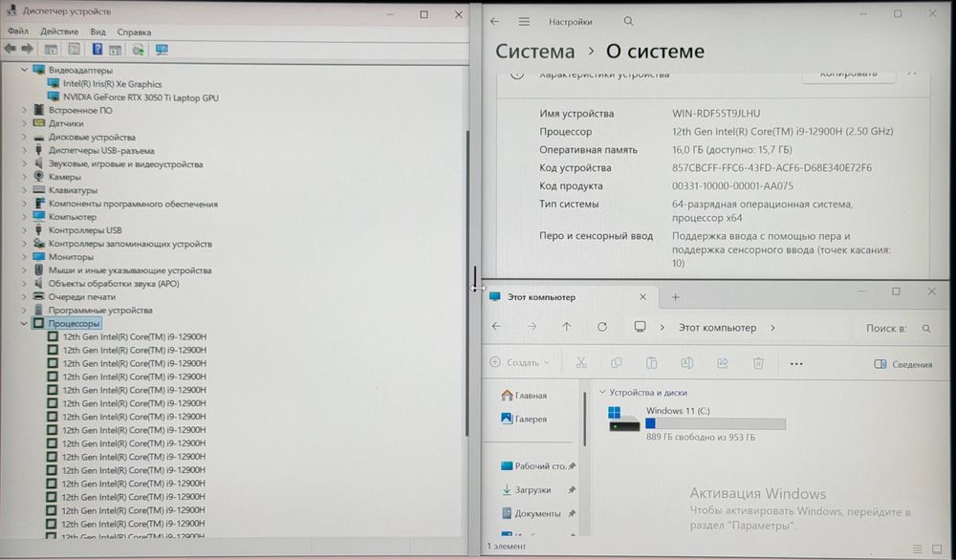956x560 pixels.
Task: Click the Paste icon in Explorer toolbar
Action: 652,363
